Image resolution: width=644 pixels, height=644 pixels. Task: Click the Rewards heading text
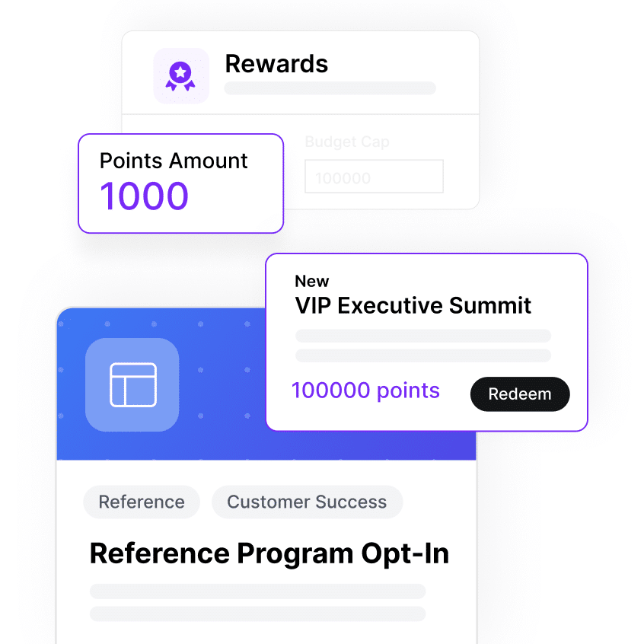[x=276, y=64]
